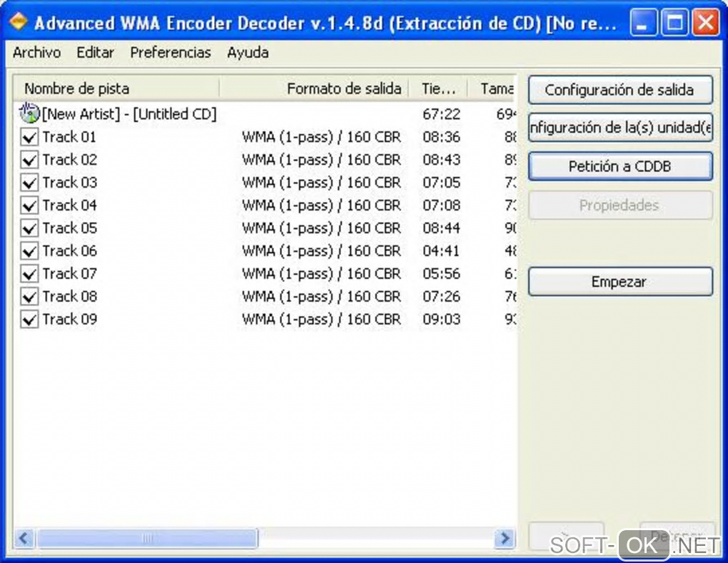The height and width of the screenshot is (563, 728).
Task: Close the Advanced WMA Encoder Decoder window
Action: 706,22
